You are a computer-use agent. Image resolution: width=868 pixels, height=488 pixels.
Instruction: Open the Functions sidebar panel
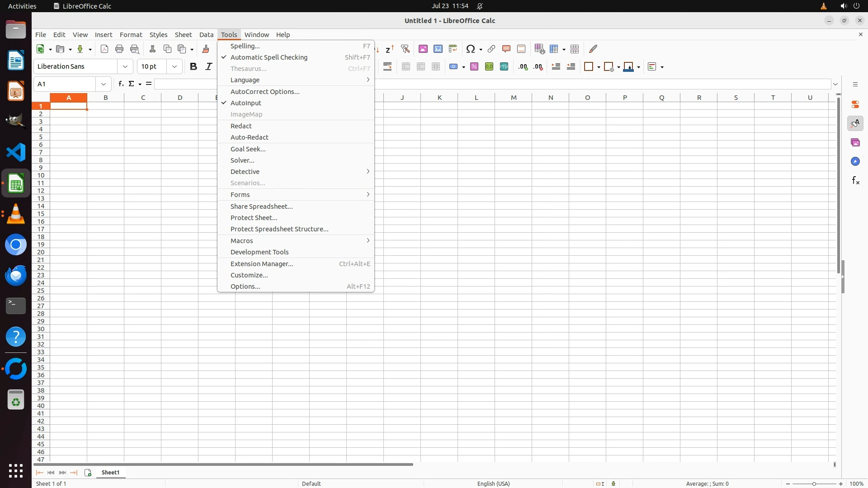pos(855,181)
